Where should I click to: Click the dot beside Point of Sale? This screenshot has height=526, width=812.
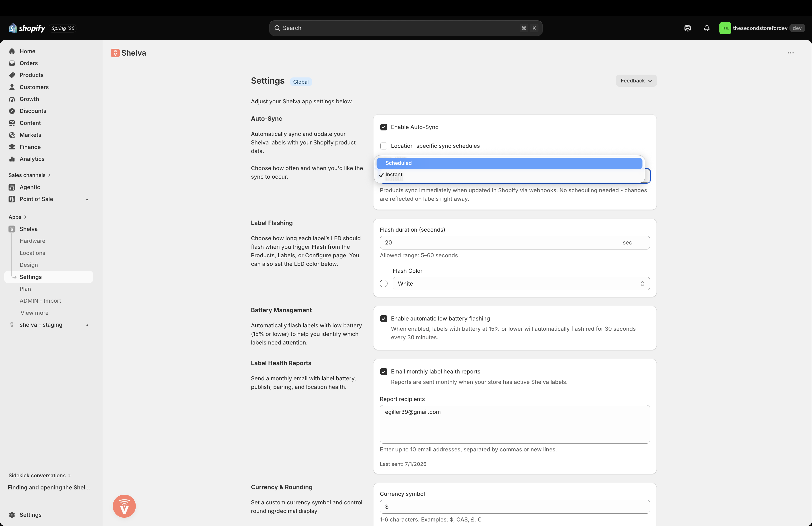87,199
